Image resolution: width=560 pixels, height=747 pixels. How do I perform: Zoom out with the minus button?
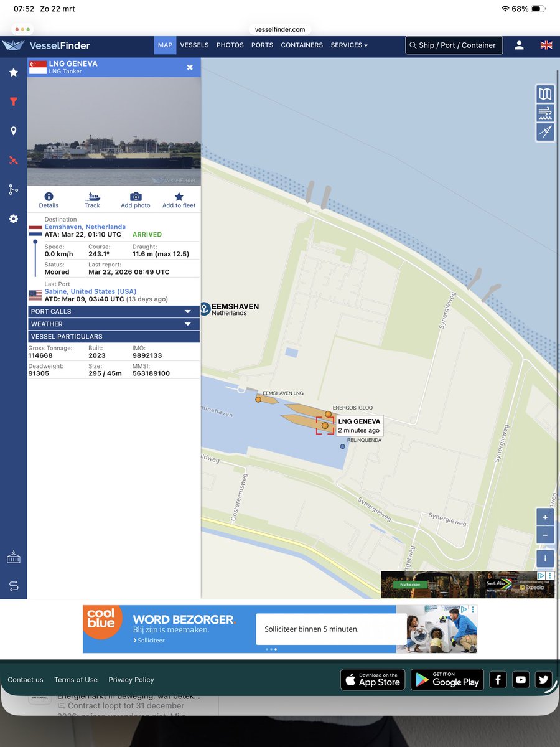(x=545, y=535)
